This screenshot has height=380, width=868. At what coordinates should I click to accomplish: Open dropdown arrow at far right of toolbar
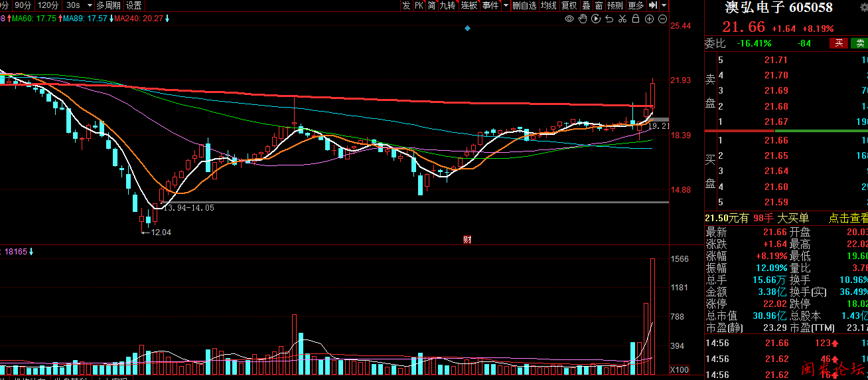664,5
